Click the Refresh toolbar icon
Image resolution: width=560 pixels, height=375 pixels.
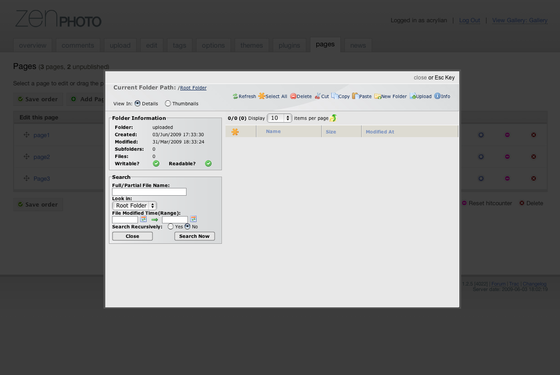point(235,96)
